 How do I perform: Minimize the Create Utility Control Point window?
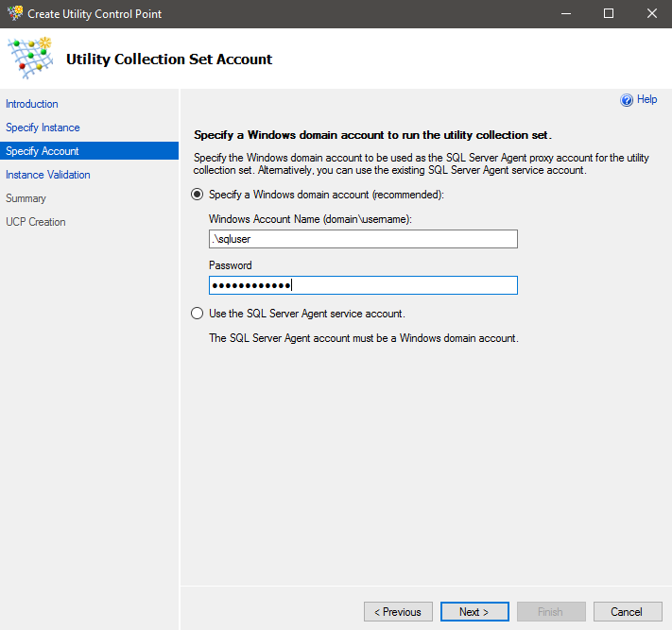click(x=565, y=14)
